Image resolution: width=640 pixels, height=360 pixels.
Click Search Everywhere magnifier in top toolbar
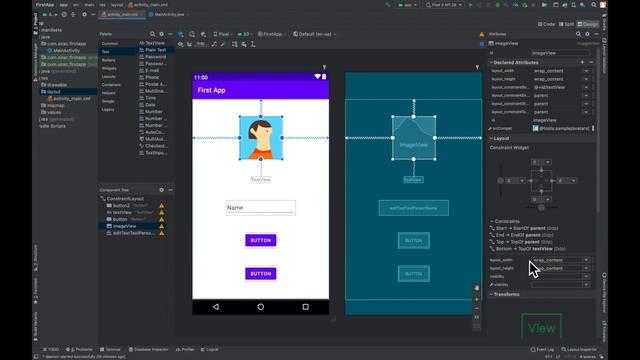594,5
